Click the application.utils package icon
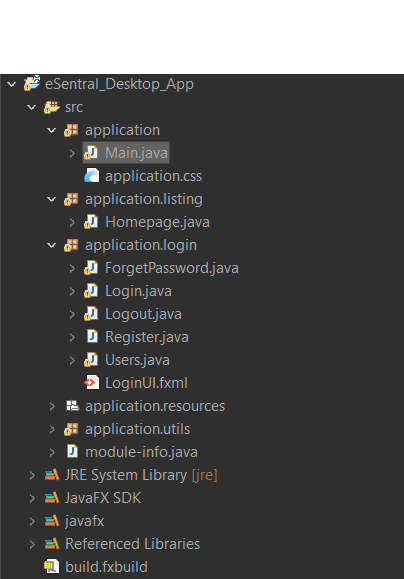 (x=71, y=429)
